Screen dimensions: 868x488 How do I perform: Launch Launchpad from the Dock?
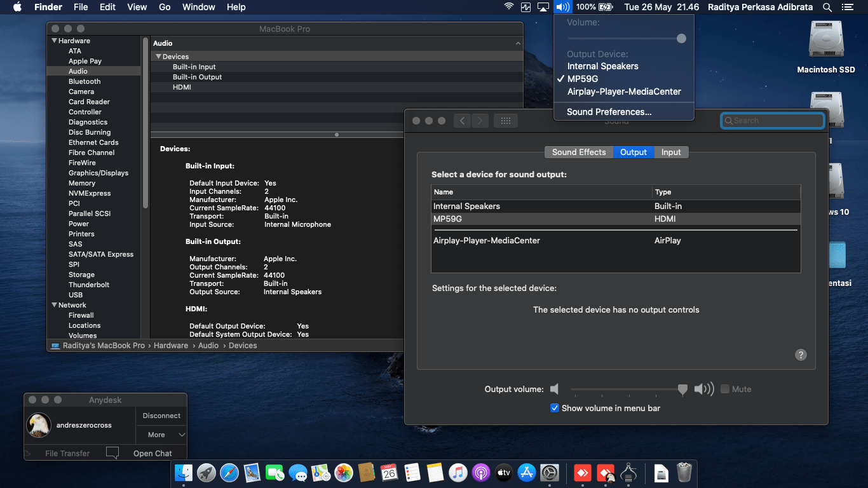pyautogui.click(x=207, y=473)
